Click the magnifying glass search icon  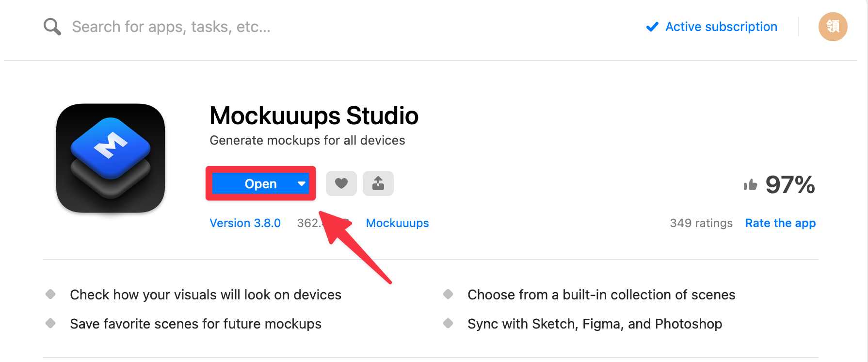[52, 27]
